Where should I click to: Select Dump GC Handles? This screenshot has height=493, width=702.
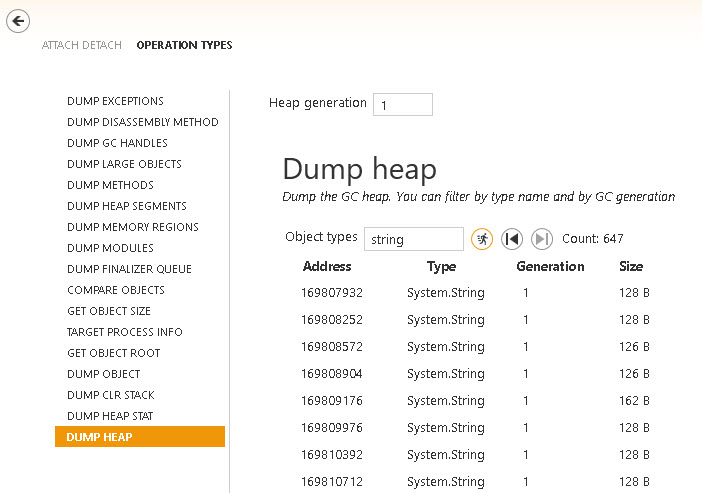(x=117, y=143)
